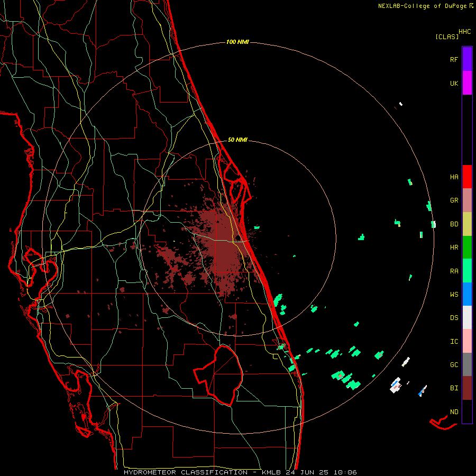Click the 'RF' legend label

tap(454, 60)
